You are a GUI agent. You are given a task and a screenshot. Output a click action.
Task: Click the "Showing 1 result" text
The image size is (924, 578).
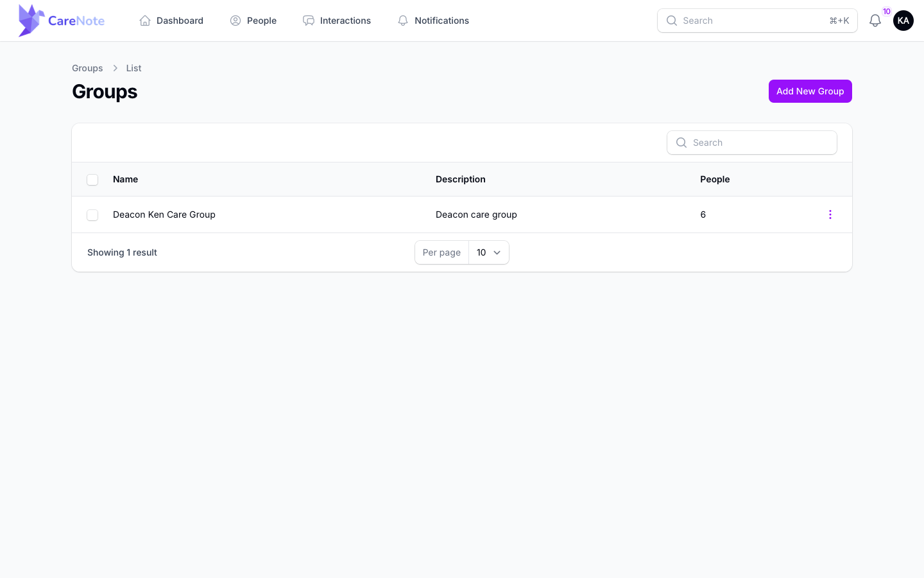pos(122,252)
